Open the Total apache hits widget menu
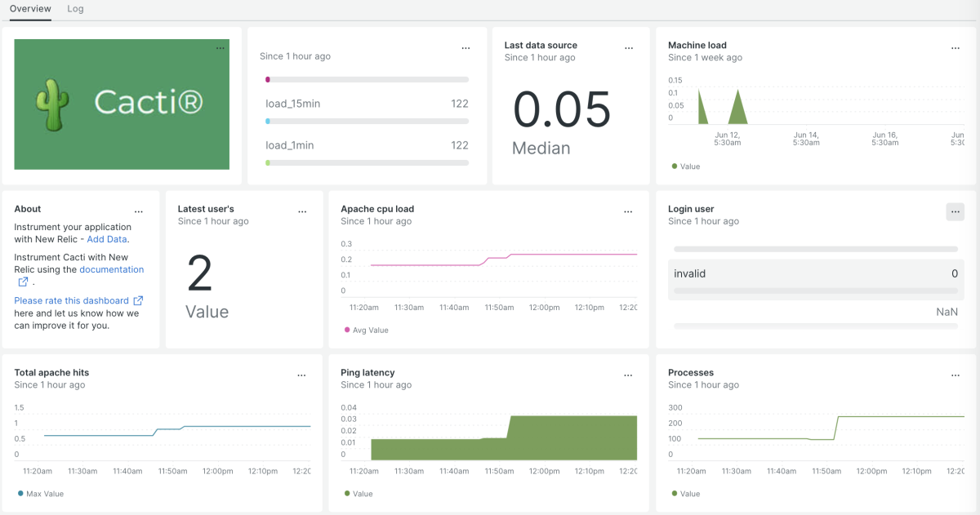Screen dimensions: 980x515 pos(301,375)
